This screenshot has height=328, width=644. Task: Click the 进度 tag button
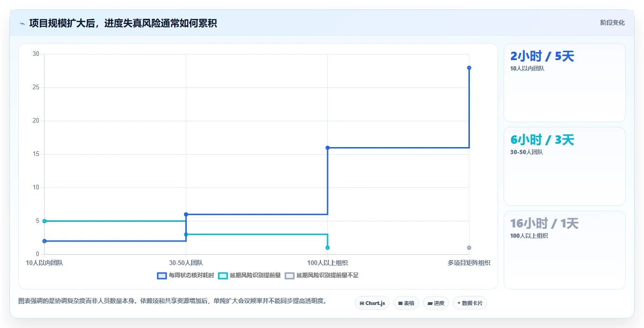[x=436, y=303]
